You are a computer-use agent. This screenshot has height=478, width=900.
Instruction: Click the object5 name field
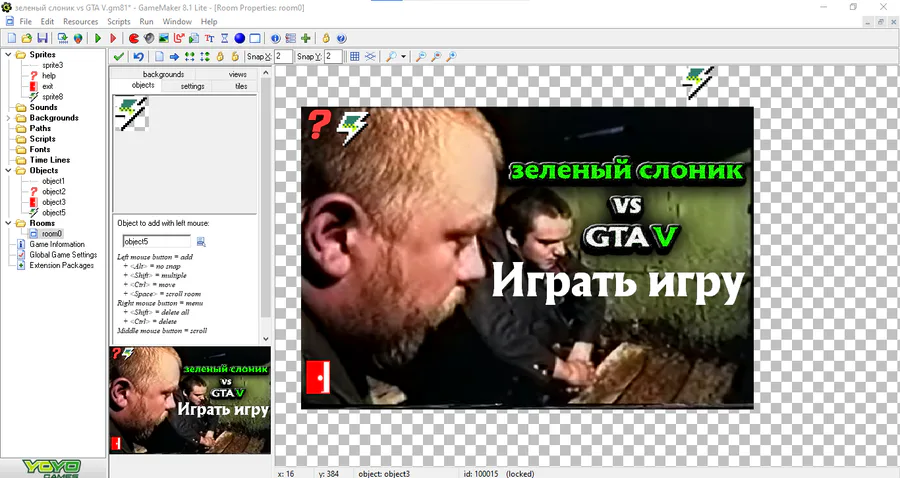pos(157,242)
